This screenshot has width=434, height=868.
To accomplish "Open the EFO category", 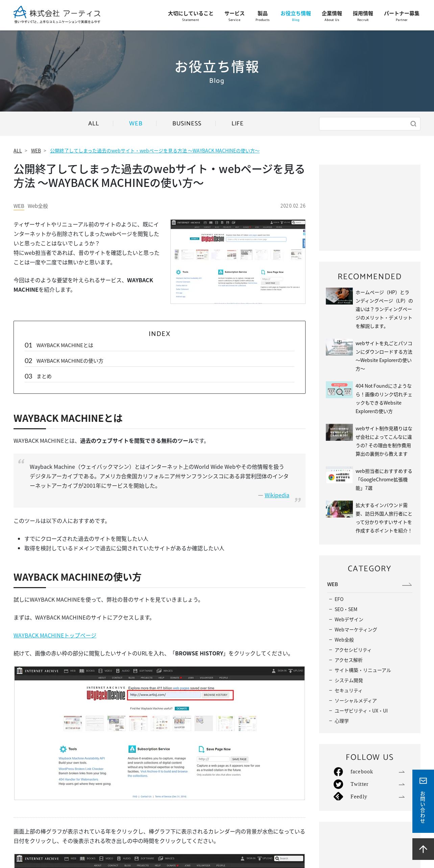I will point(339,599).
